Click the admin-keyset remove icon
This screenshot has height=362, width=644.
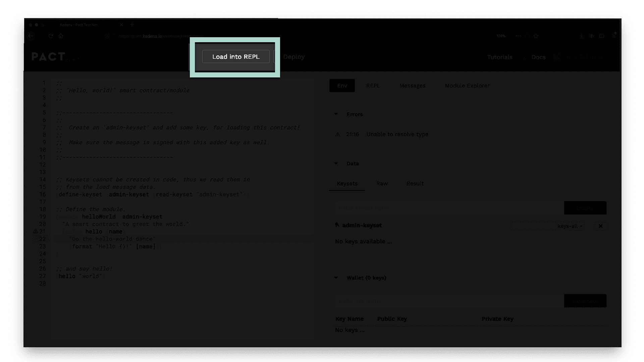coord(600,226)
